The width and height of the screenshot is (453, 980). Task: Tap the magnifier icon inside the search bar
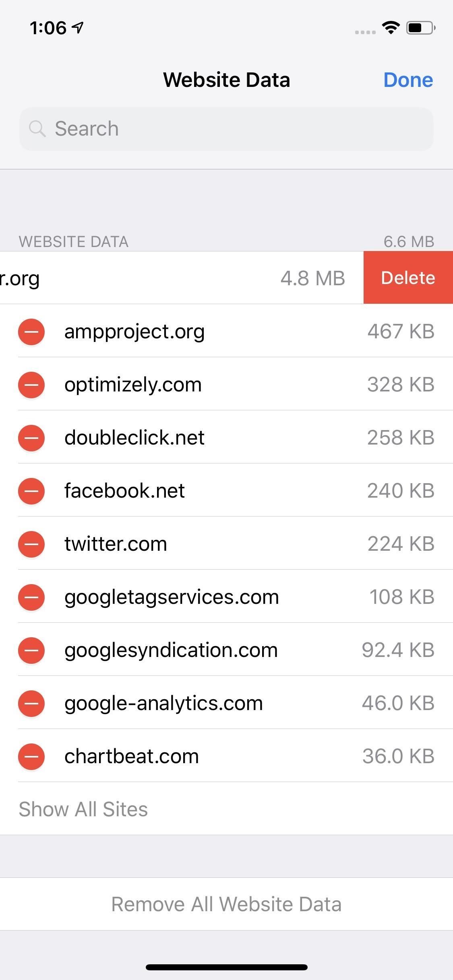(x=38, y=129)
